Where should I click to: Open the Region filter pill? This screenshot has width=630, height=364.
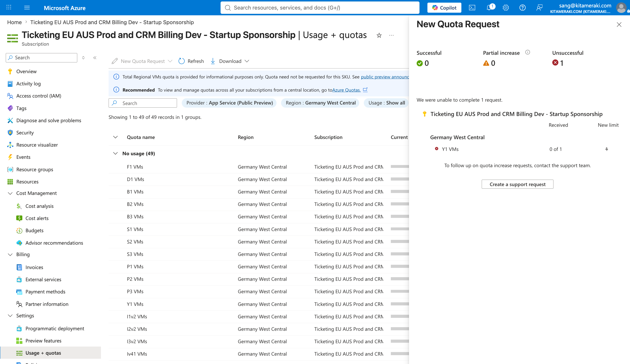click(320, 103)
